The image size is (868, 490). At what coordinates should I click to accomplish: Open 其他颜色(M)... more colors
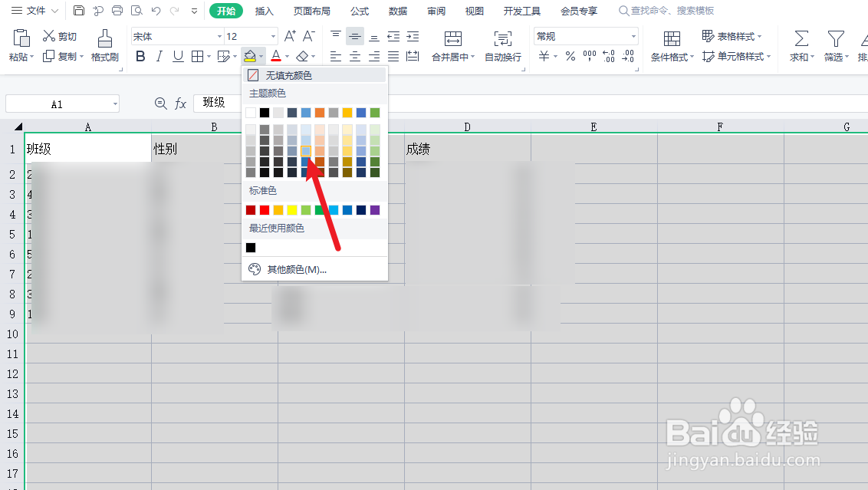[314, 270]
